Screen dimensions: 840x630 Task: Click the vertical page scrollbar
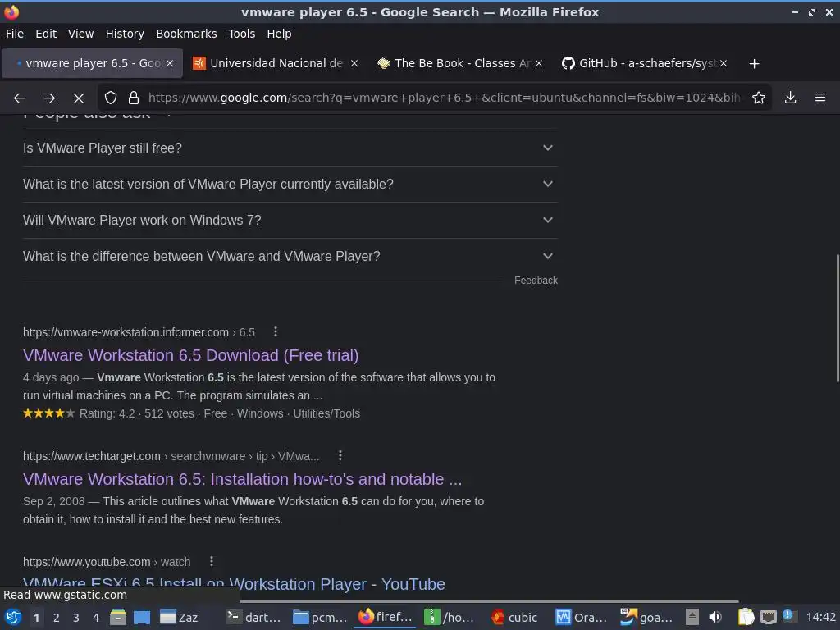coord(838,318)
